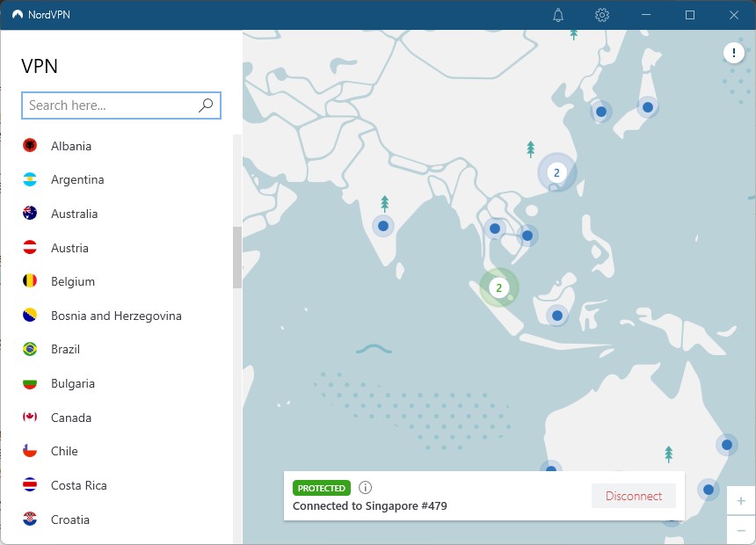Screen dimensions: 756x545
Task: Select the India server pin on map
Action: coord(383,226)
